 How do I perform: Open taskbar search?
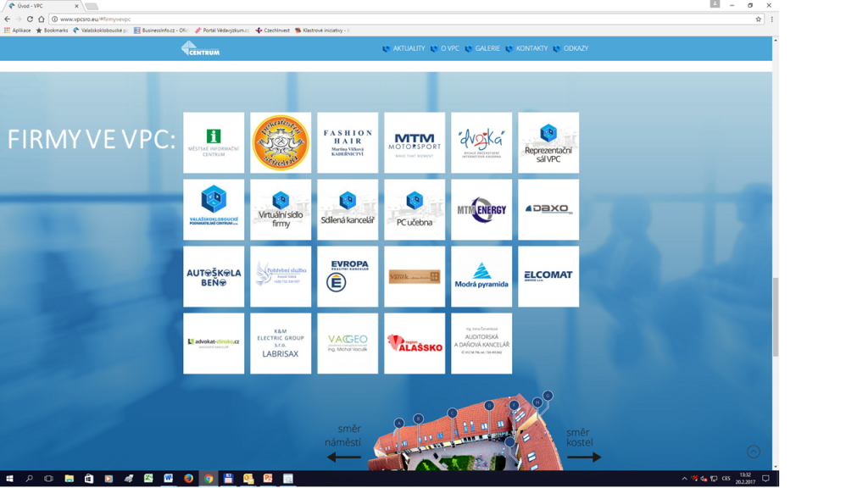[30, 479]
